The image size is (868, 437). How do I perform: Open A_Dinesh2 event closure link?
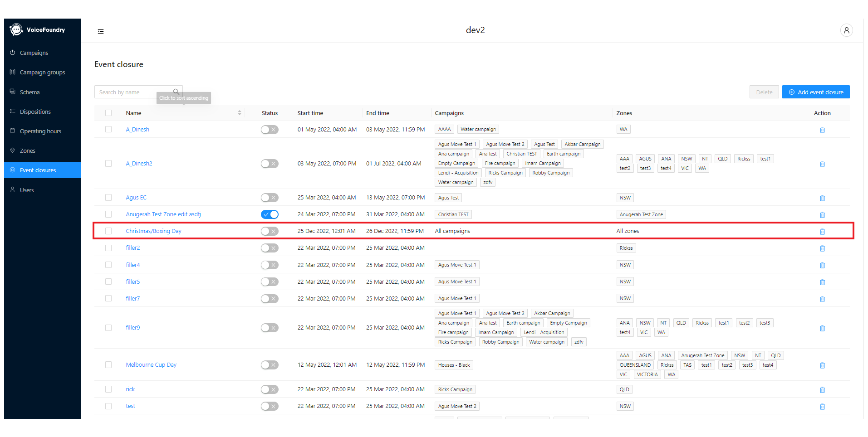tap(139, 163)
